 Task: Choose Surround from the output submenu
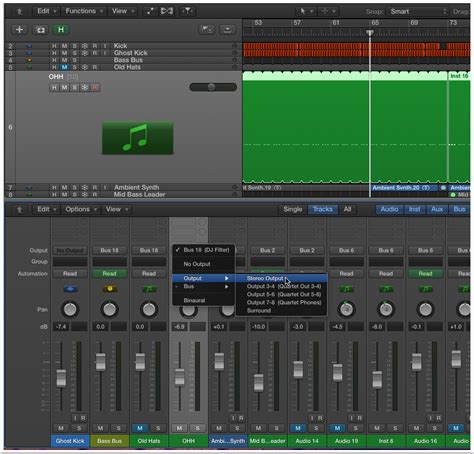[281, 310]
